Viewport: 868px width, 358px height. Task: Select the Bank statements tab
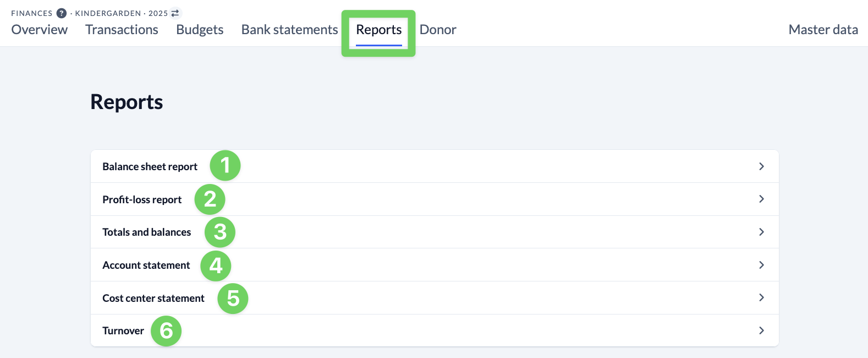click(289, 30)
